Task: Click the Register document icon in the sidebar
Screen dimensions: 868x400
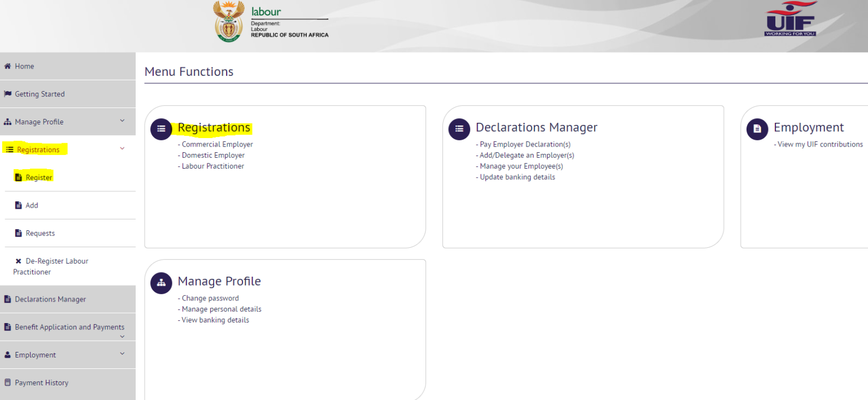Action: [18, 177]
